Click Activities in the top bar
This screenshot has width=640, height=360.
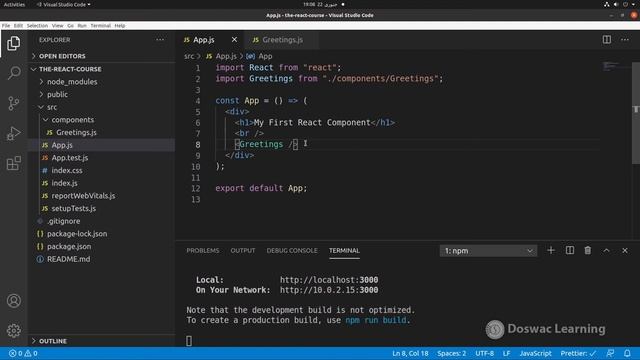(x=14, y=4)
